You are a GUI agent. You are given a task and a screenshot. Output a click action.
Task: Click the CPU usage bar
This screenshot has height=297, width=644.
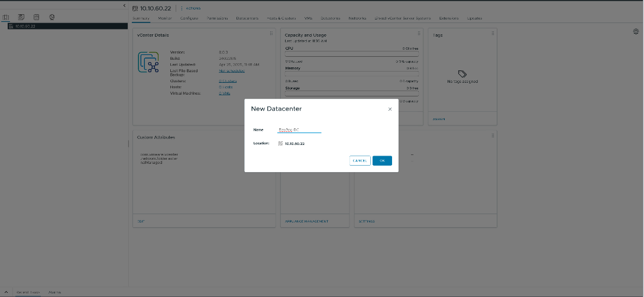pyautogui.click(x=352, y=53)
